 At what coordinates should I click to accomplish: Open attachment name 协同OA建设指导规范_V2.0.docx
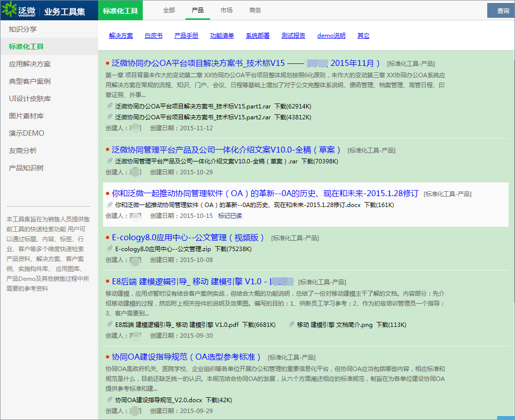pyautogui.click(x=159, y=400)
